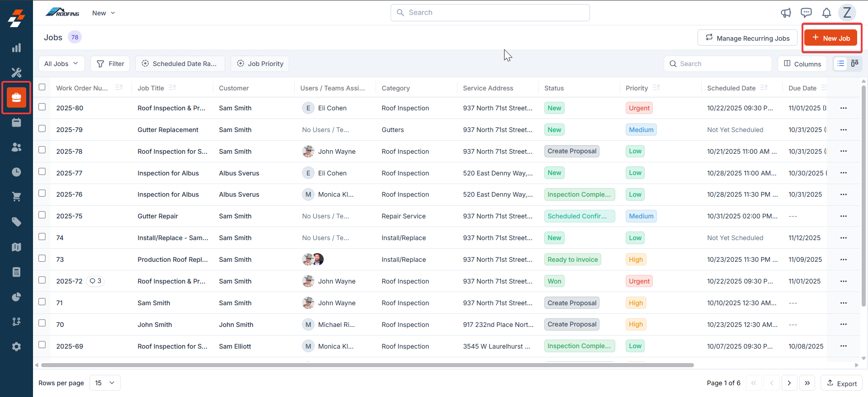This screenshot has height=397, width=868.
Task: Open the price tag icon in sidebar
Action: tap(16, 222)
